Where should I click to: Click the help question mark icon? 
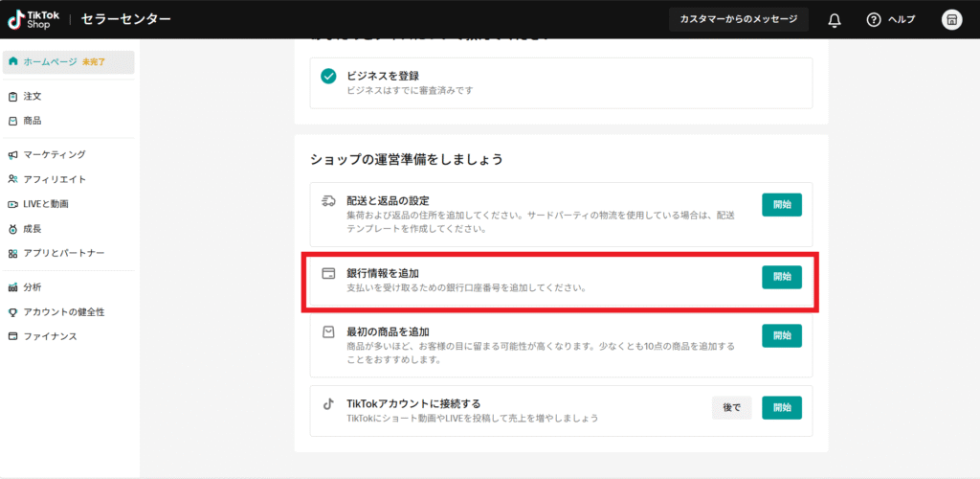click(x=873, y=20)
